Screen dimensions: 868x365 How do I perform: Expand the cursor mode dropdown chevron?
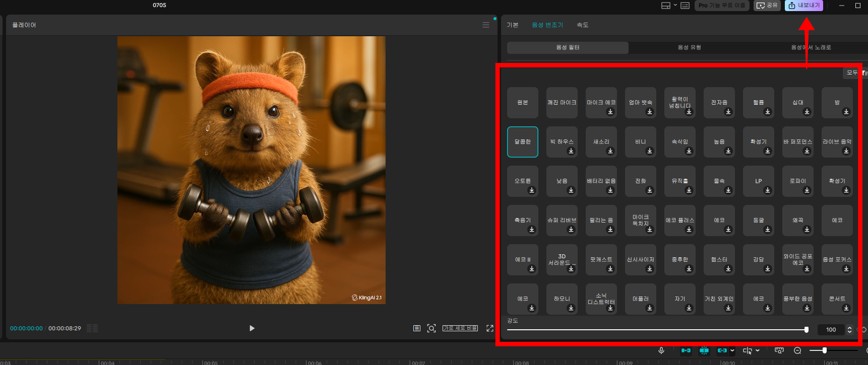point(758,350)
